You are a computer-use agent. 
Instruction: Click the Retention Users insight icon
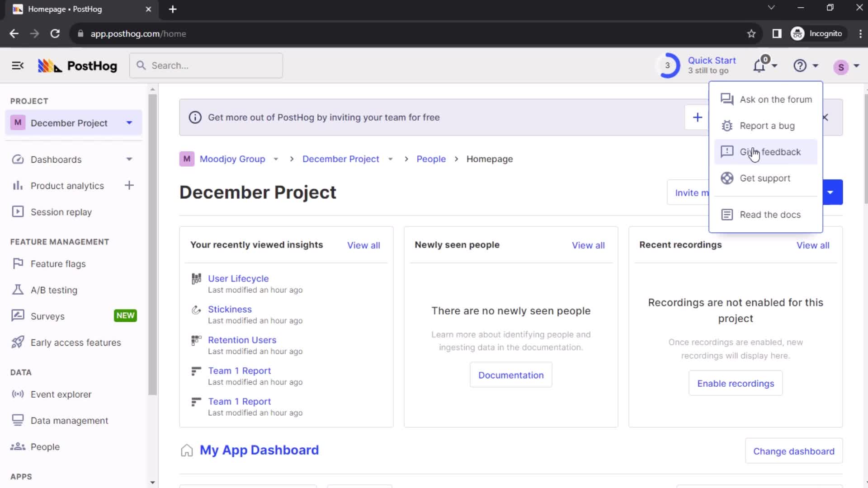pyautogui.click(x=196, y=340)
